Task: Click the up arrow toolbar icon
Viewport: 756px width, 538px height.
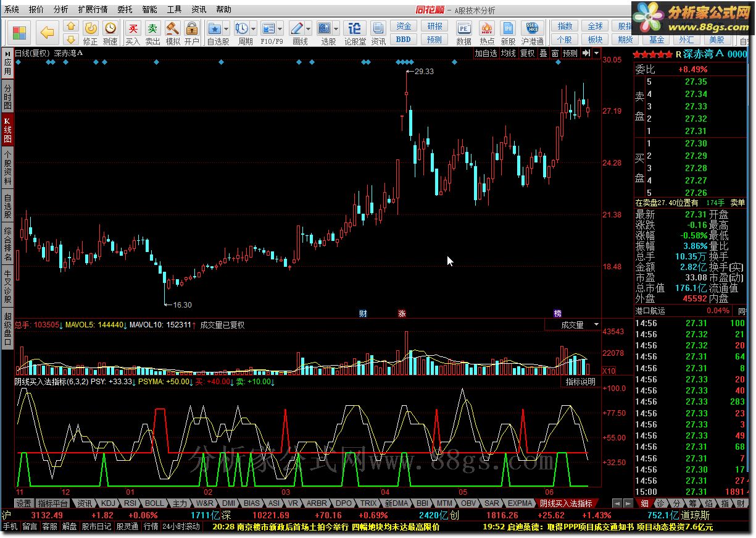Action: [x=71, y=27]
